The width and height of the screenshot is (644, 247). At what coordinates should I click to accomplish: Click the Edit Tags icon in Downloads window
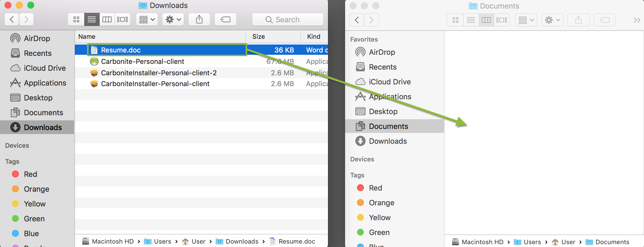coord(225,19)
